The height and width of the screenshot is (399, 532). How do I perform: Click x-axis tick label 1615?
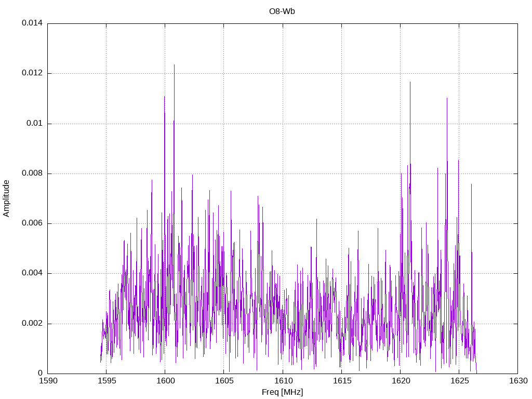pos(342,381)
